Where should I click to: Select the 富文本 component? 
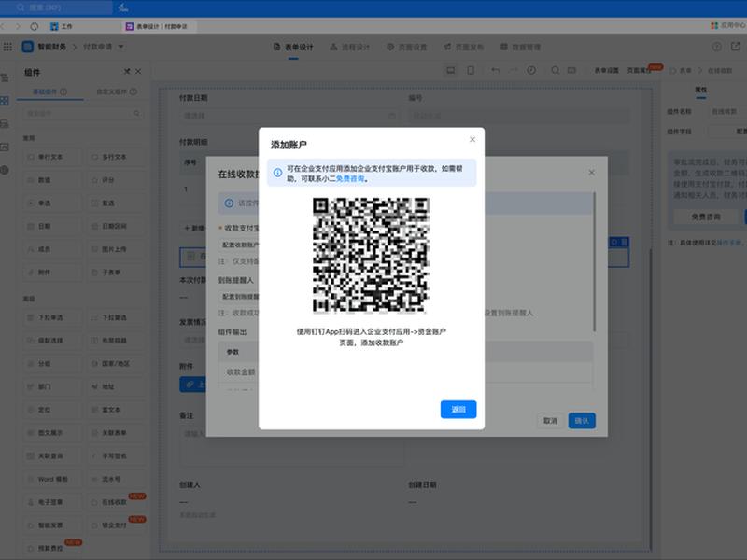(x=116, y=410)
